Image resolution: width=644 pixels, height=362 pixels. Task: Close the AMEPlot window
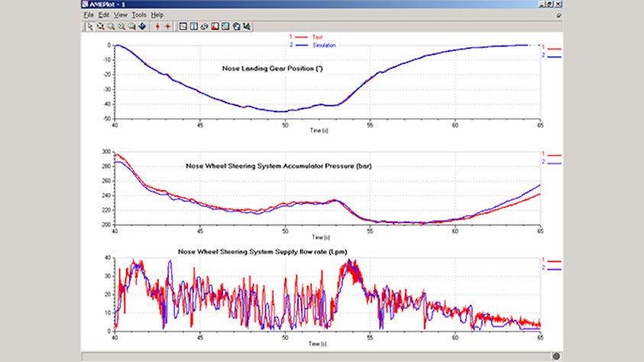pyautogui.click(x=558, y=4)
